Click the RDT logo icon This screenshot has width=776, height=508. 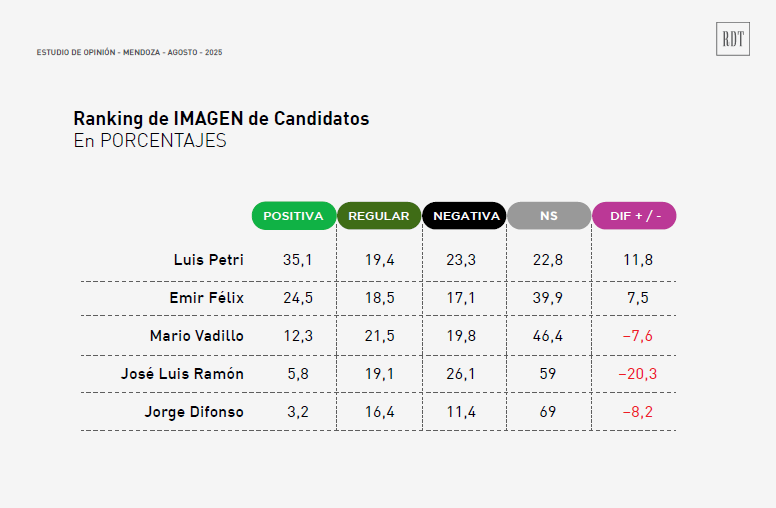tap(732, 39)
